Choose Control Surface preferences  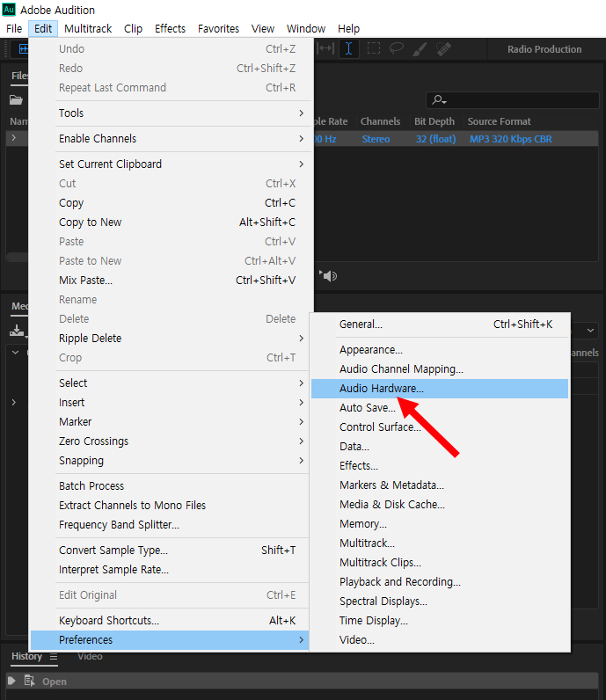click(x=440, y=427)
